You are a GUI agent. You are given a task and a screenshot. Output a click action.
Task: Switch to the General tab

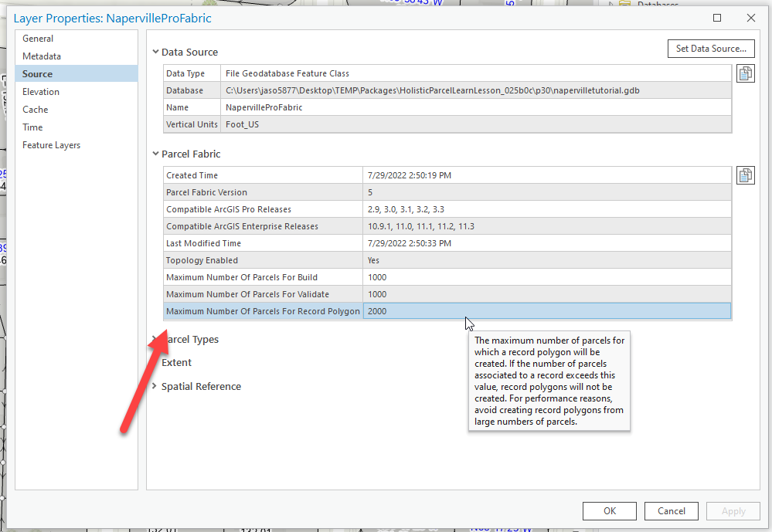37,38
